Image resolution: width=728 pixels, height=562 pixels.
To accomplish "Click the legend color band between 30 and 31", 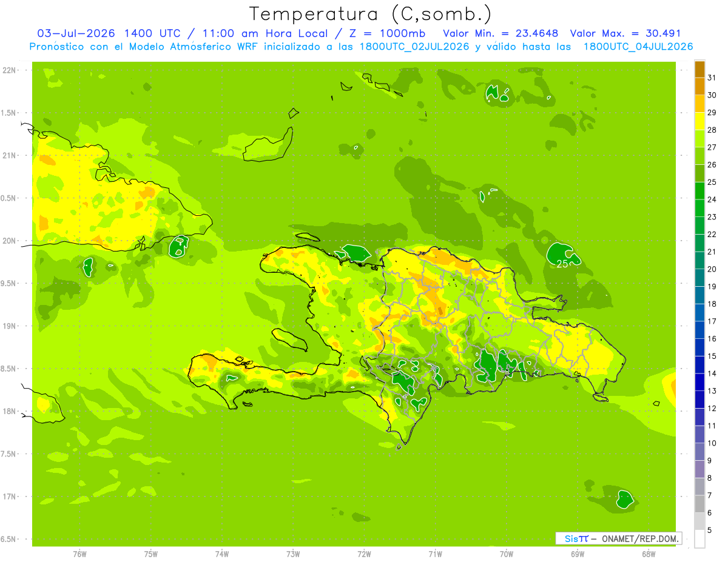I will (x=699, y=86).
